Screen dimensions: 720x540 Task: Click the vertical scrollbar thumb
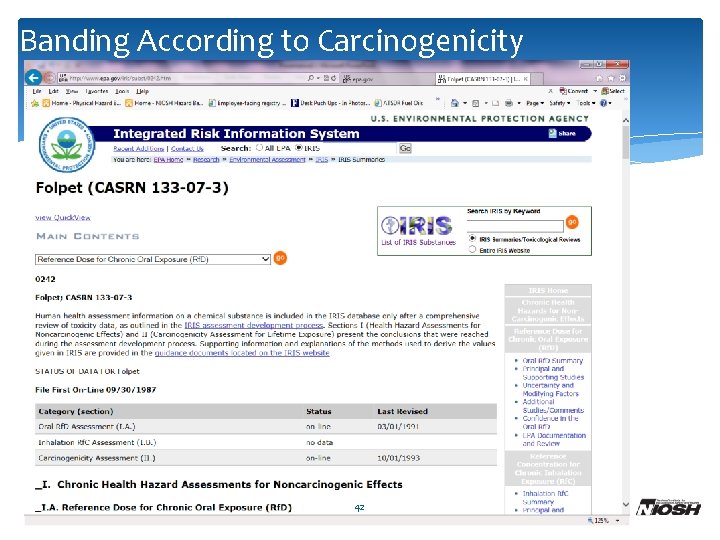click(625, 142)
